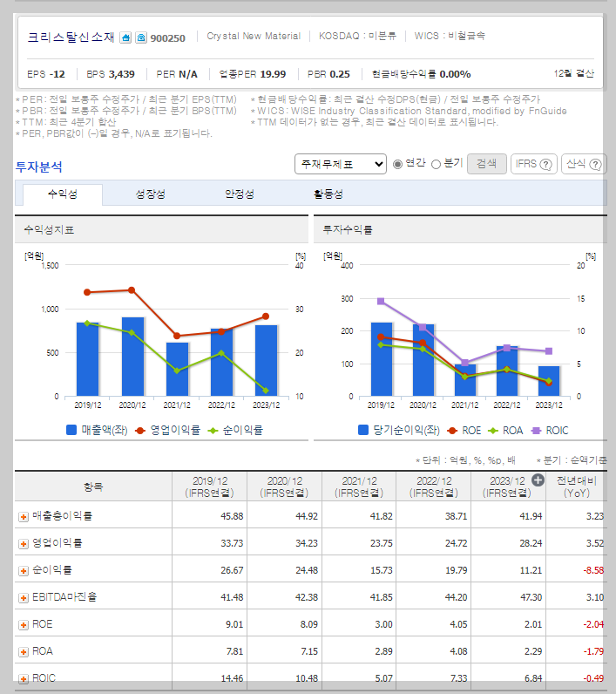Toggle ROIC legend marker
The image size is (616, 694).
tap(537, 430)
